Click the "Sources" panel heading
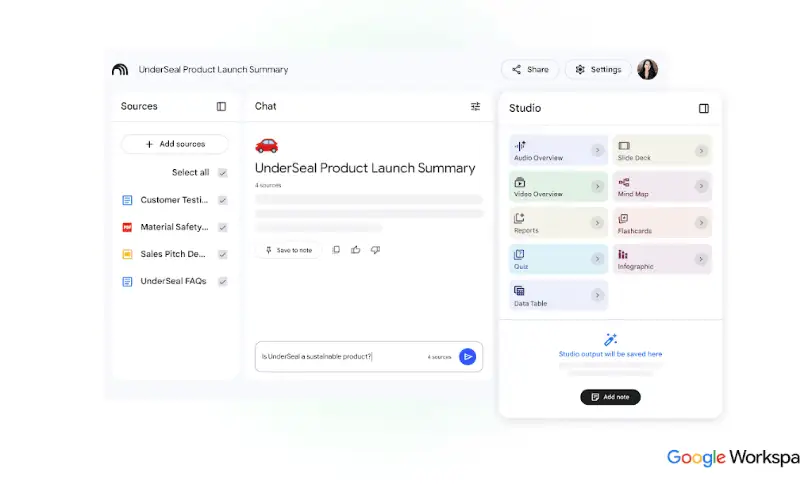The height and width of the screenshot is (500, 800). tap(139, 106)
